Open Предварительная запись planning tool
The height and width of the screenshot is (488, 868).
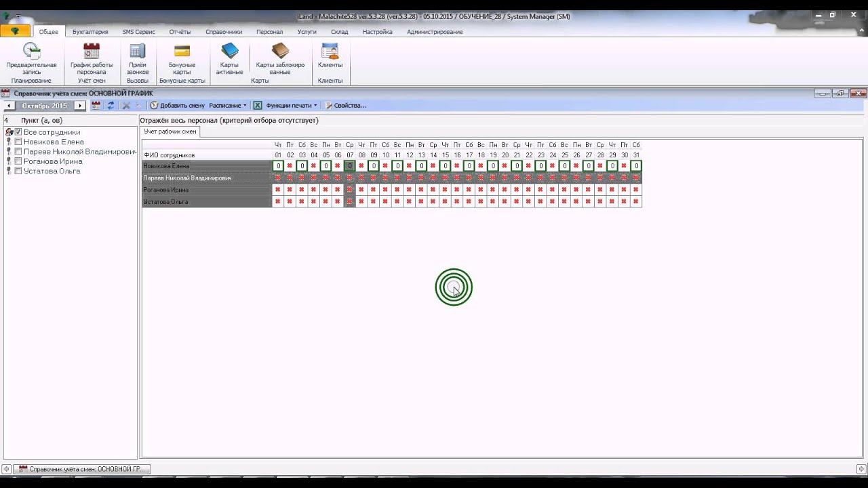coord(31,58)
